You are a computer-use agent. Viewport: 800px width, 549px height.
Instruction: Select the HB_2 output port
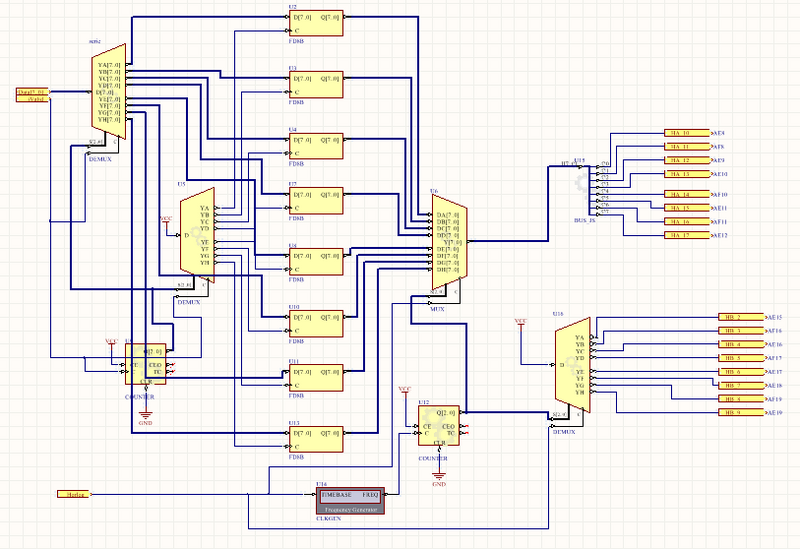(739, 317)
